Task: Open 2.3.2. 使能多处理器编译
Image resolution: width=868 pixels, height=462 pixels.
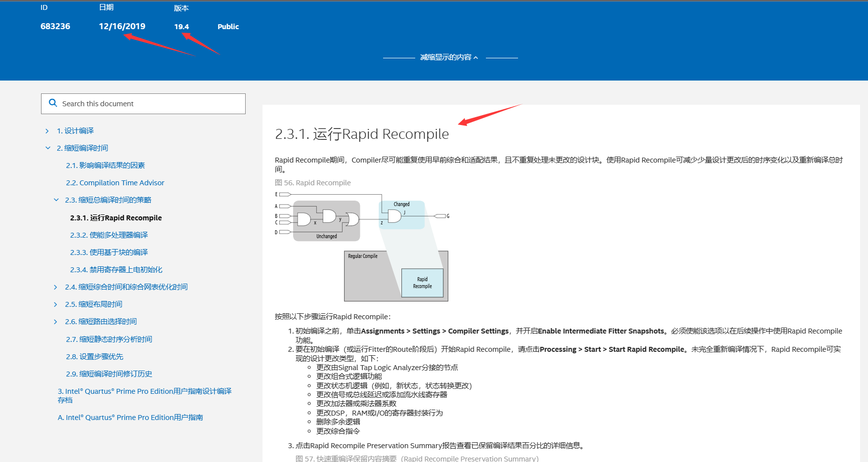Action: pyautogui.click(x=109, y=235)
